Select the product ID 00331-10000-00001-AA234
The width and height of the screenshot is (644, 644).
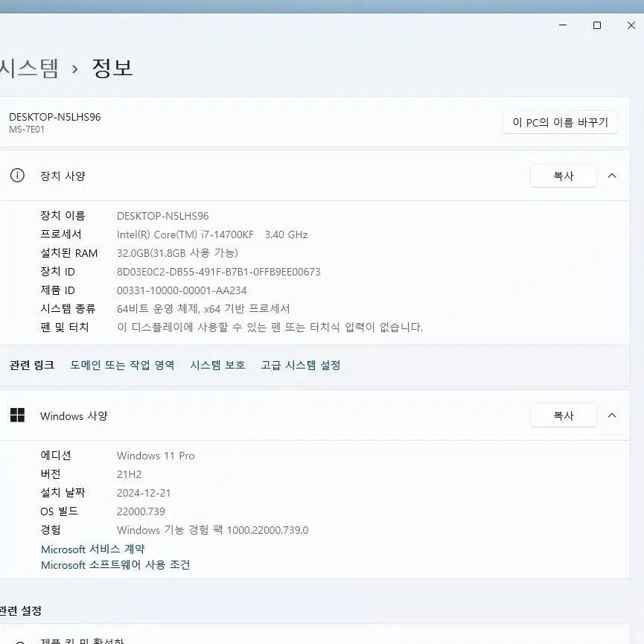[x=182, y=290]
